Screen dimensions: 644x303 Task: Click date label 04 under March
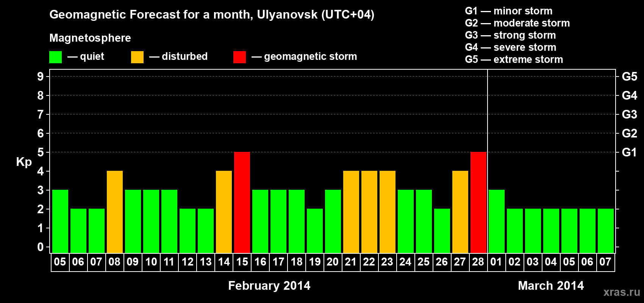551,262
